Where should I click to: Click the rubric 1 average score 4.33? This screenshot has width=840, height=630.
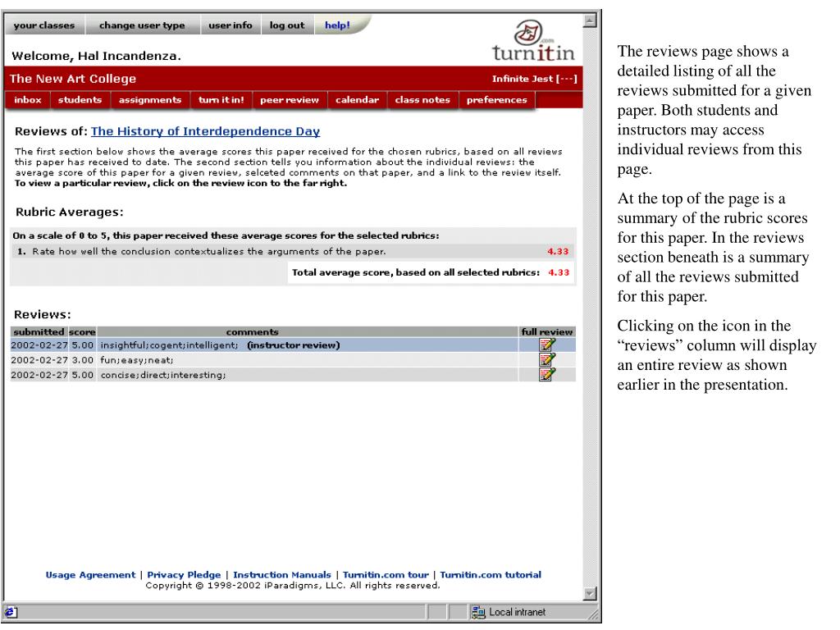[x=558, y=251]
